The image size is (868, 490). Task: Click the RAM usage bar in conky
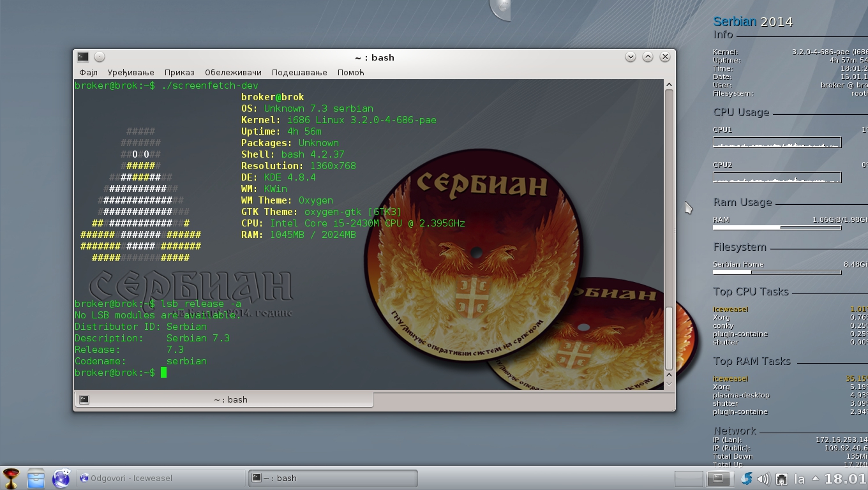coord(777,228)
